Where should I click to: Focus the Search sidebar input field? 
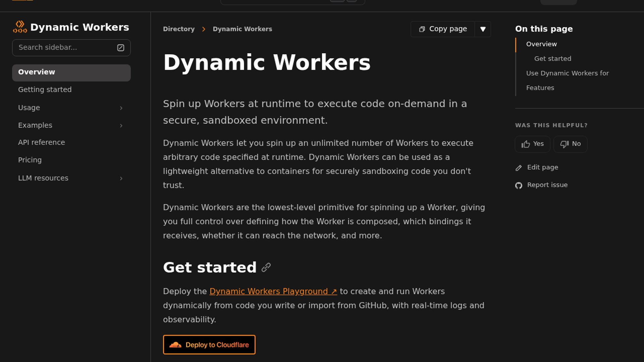pos(64,48)
